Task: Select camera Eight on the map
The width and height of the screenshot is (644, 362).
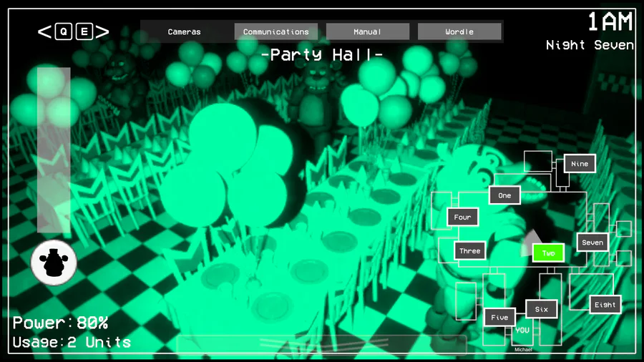Action: click(x=605, y=305)
